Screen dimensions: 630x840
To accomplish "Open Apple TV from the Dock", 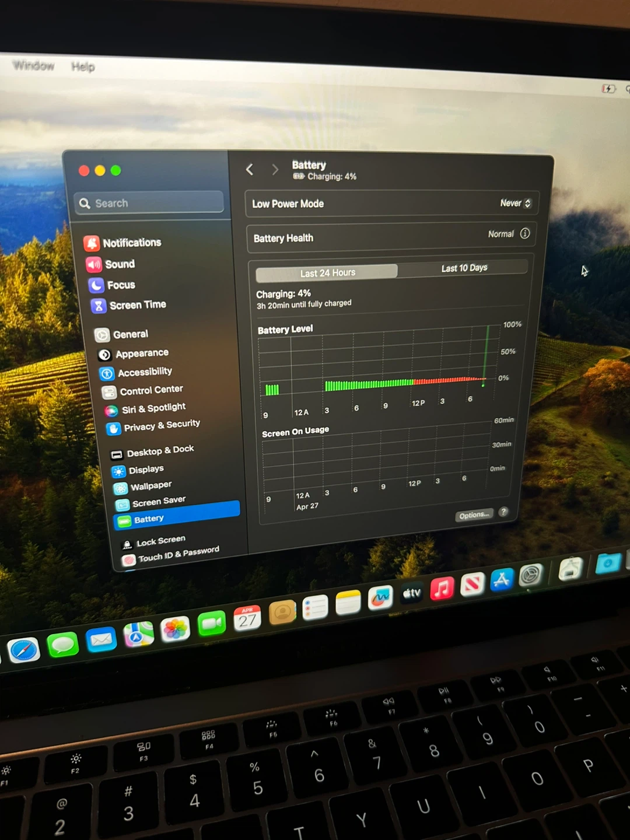I will click(412, 593).
